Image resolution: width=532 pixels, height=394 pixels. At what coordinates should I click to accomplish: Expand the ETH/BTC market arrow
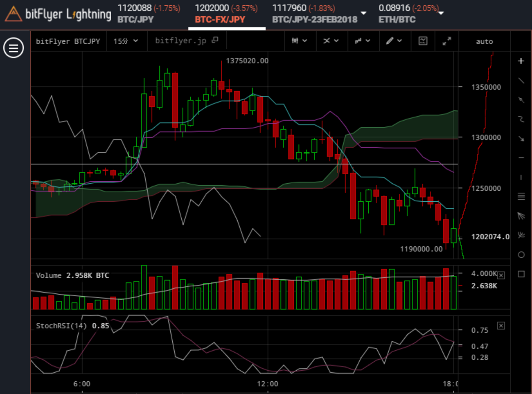coord(441,14)
